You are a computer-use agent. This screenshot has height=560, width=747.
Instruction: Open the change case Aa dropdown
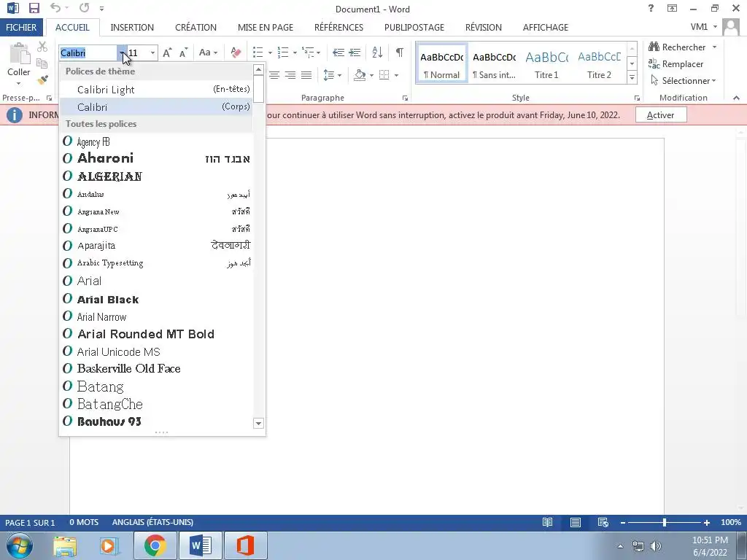click(x=208, y=52)
